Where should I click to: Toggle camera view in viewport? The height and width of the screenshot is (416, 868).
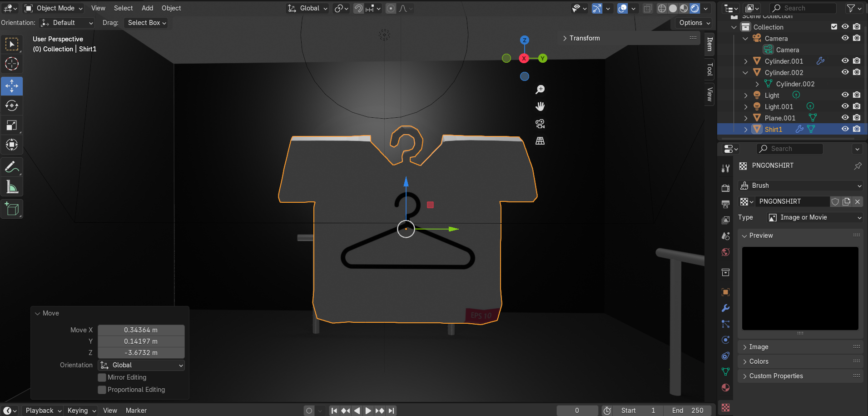tap(540, 124)
